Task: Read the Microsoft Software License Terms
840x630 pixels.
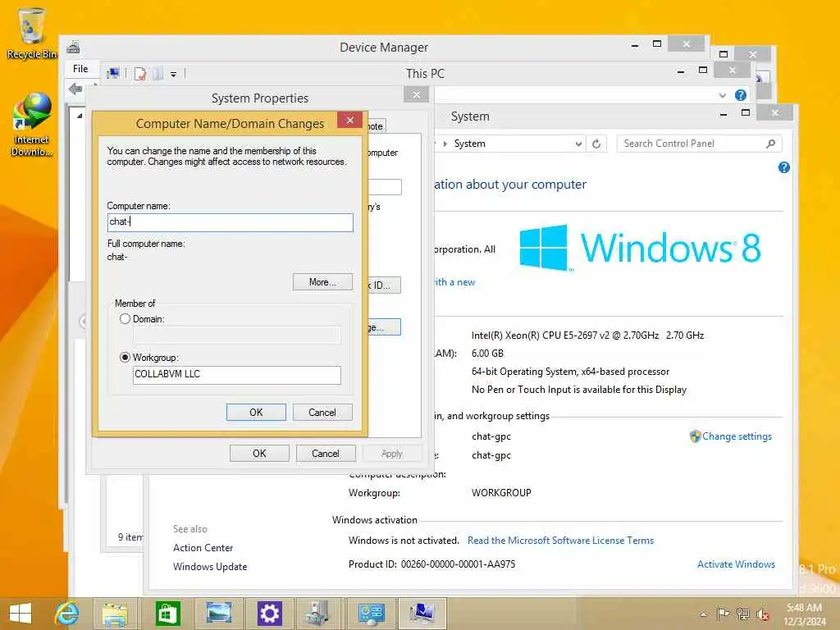Action: click(x=560, y=541)
